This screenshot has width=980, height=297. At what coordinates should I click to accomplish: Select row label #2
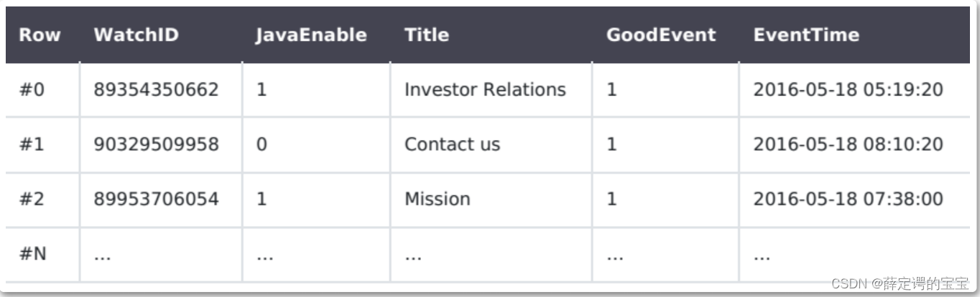point(32,199)
